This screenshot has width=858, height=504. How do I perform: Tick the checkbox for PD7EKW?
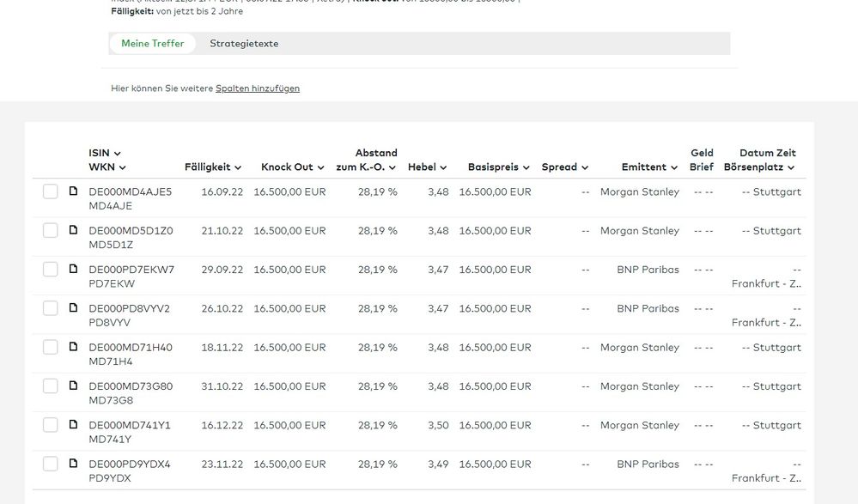[x=51, y=270]
